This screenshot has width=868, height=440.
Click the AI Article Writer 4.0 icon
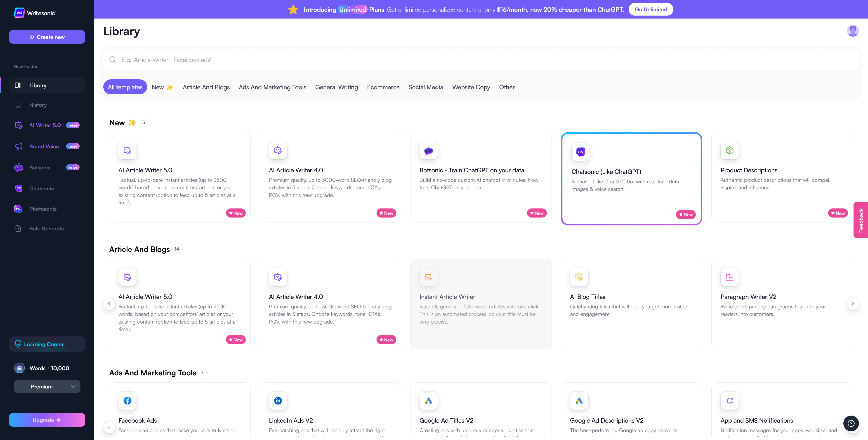coord(278,150)
